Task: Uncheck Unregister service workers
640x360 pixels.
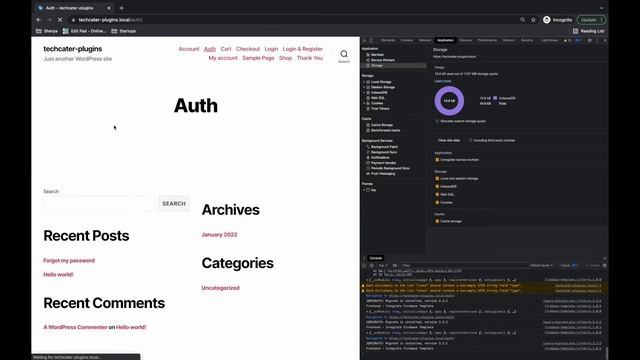Action: (x=437, y=160)
